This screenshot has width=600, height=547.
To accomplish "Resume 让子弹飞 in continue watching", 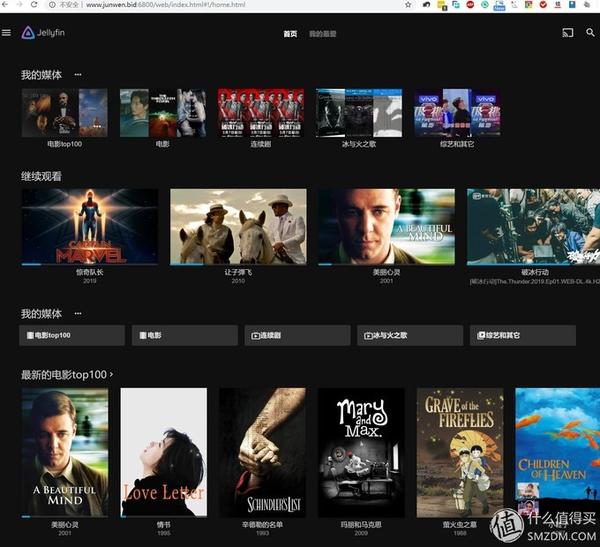I will tap(238, 227).
